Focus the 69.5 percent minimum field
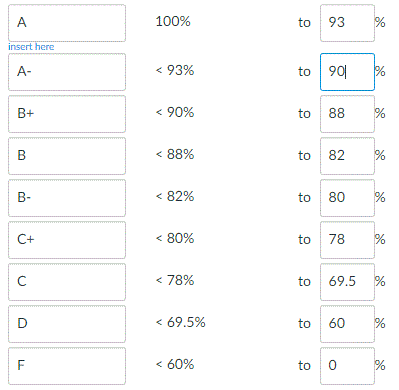The height and width of the screenshot is (390, 399). (x=347, y=282)
